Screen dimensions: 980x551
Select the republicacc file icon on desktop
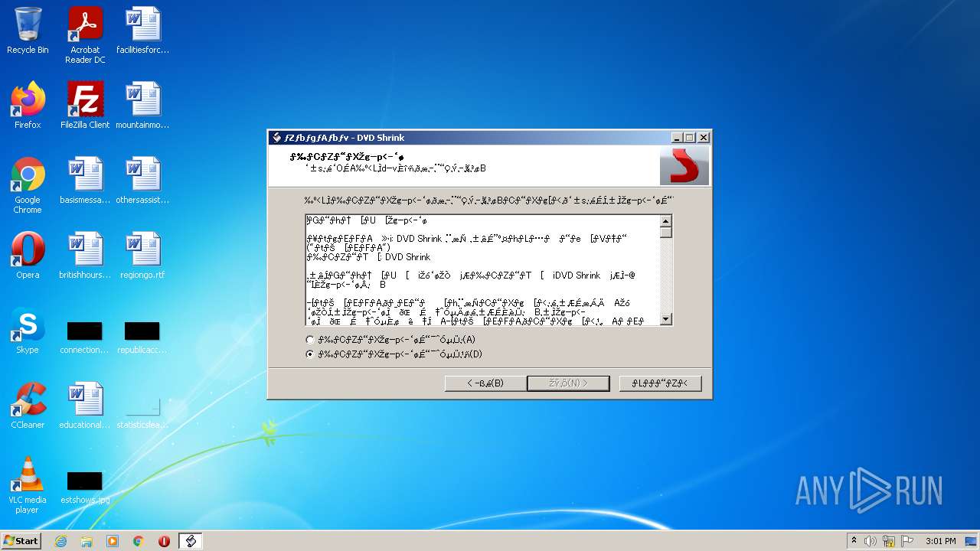point(142,337)
